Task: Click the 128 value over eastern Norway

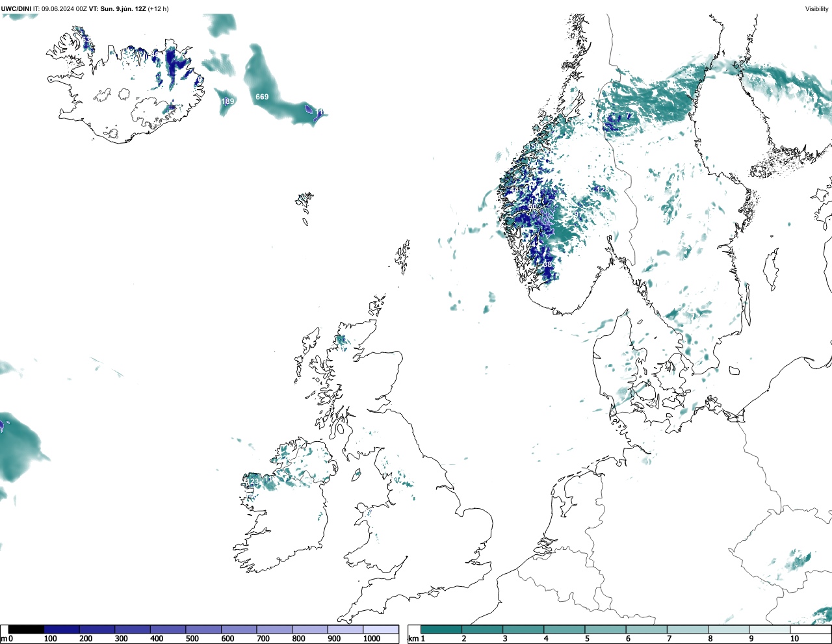Action: click(x=603, y=190)
